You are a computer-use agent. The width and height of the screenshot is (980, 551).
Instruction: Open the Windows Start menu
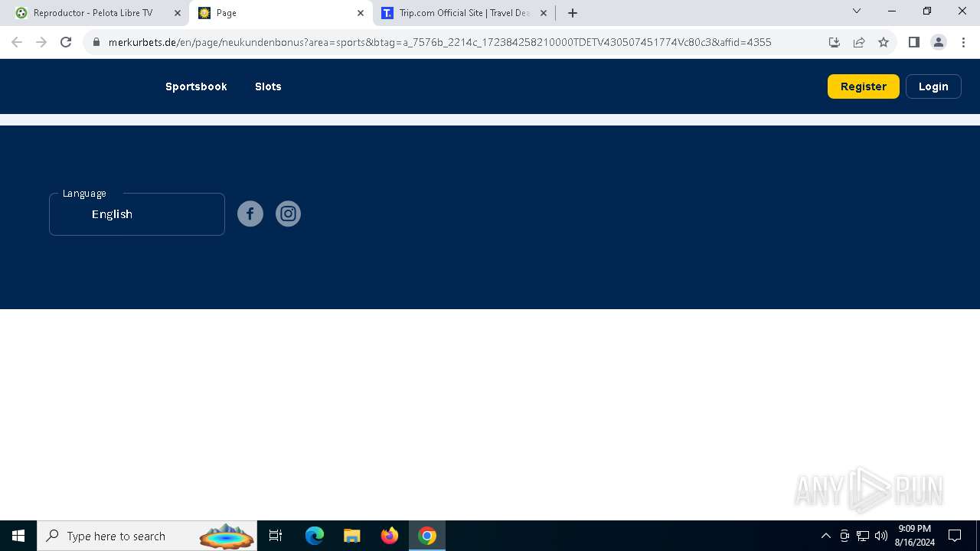pyautogui.click(x=18, y=536)
